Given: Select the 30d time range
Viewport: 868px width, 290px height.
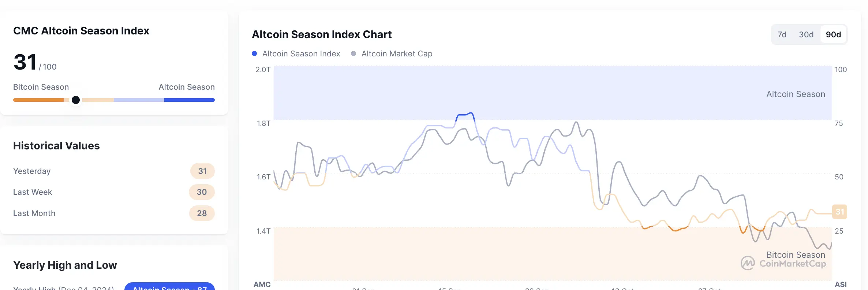Looking at the screenshot, I should point(806,34).
